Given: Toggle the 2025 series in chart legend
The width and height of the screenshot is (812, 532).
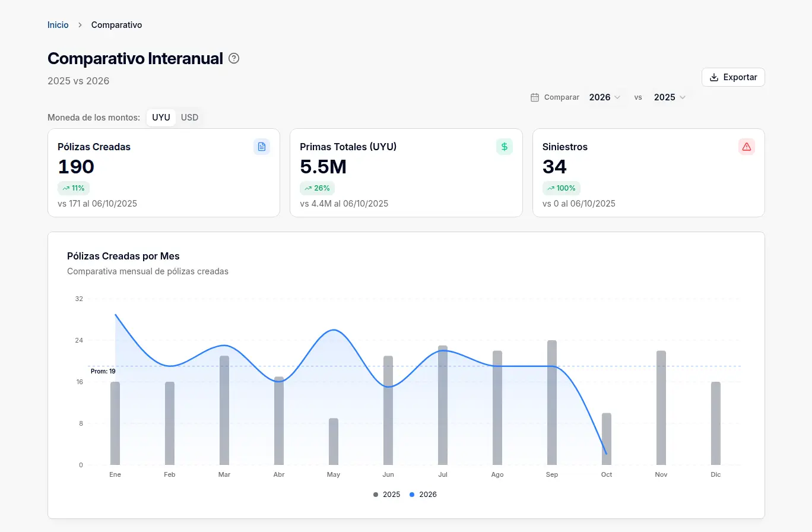Looking at the screenshot, I should 387,495.
